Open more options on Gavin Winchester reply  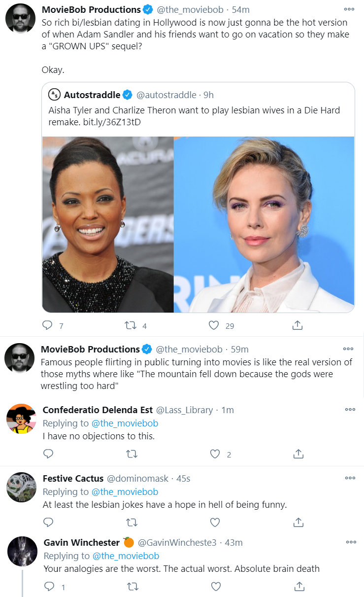(351, 542)
